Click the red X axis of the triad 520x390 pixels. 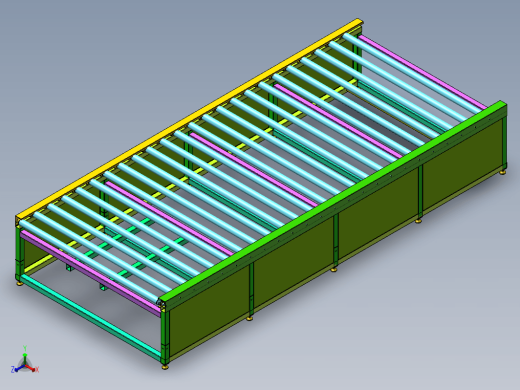[32, 368]
